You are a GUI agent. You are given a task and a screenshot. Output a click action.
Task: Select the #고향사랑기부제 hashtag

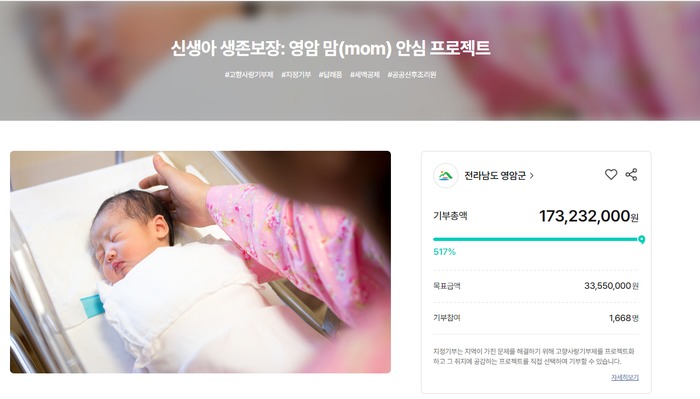(249, 75)
